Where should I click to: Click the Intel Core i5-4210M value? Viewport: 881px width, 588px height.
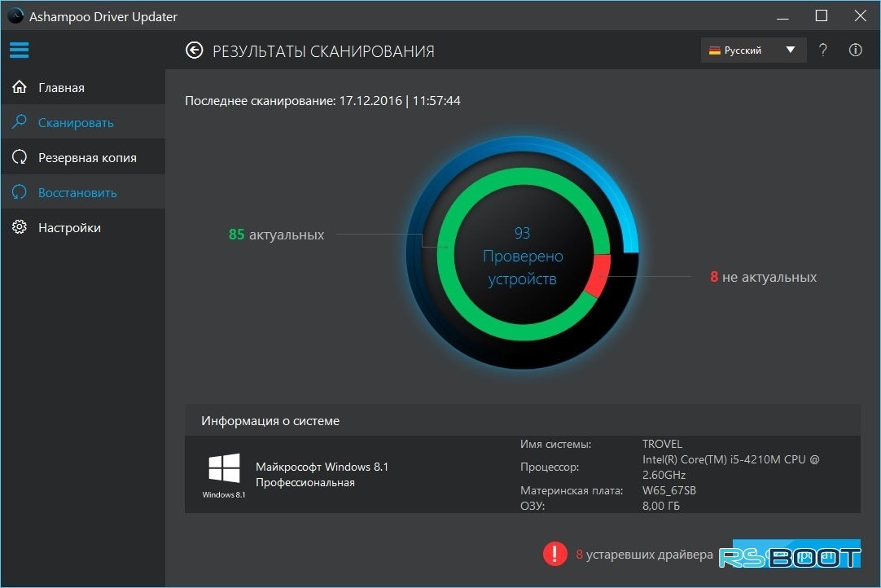pos(731,467)
